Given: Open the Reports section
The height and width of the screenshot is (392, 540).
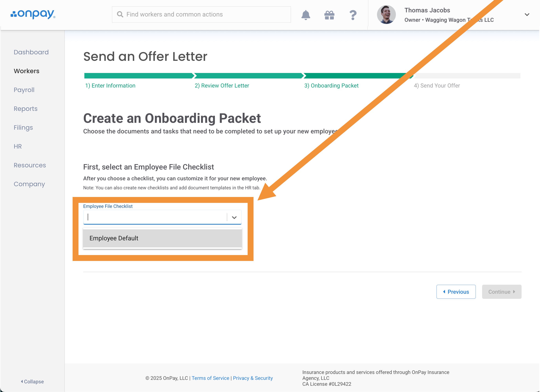Looking at the screenshot, I should coord(26,109).
